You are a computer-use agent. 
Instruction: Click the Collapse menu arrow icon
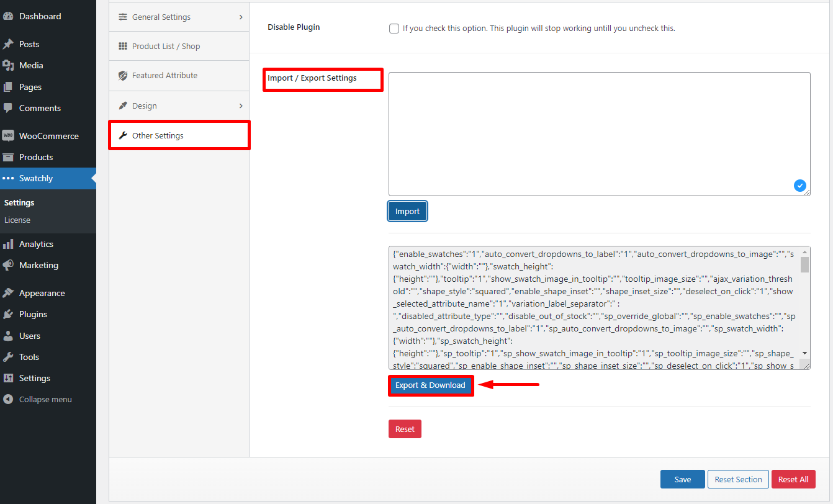tap(8, 399)
